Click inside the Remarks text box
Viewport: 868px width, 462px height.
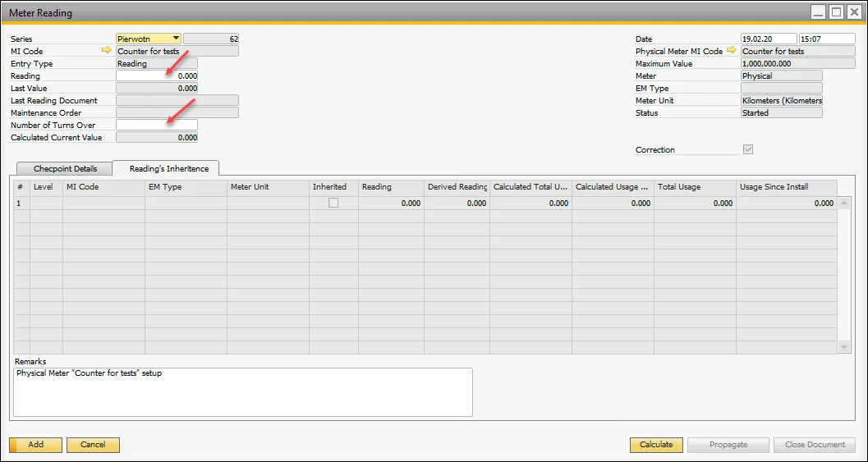tap(243, 392)
